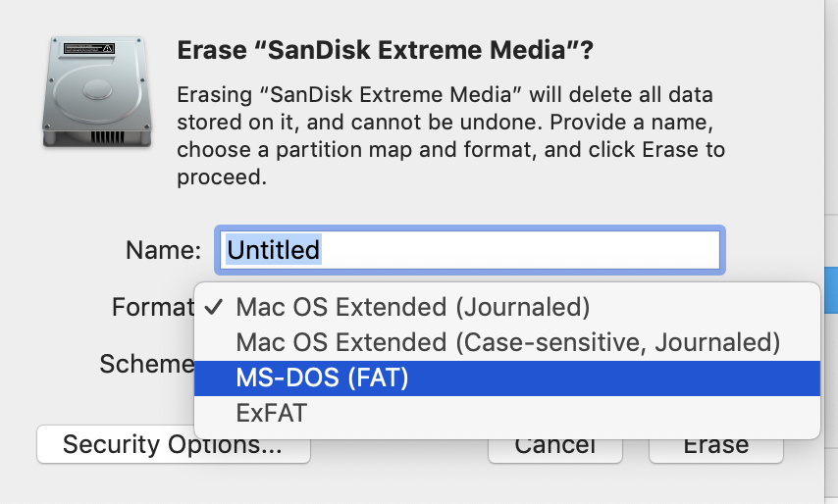Open Security Options
Screen dimensions: 838x504
[173, 445]
